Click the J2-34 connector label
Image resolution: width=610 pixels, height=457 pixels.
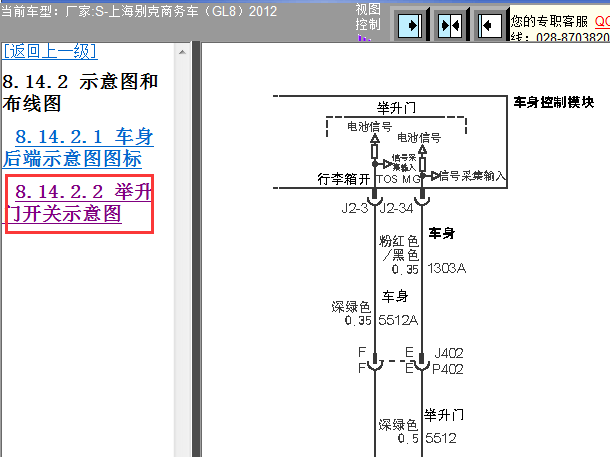396,208
